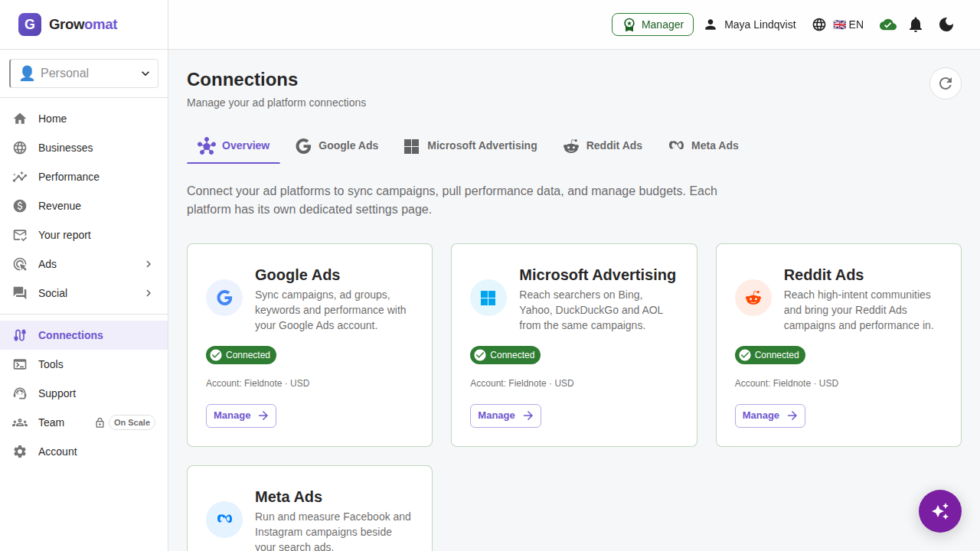The height and width of the screenshot is (551, 980).
Task: Toggle dark mode moon icon
Action: pyautogui.click(x=946, y=24)
